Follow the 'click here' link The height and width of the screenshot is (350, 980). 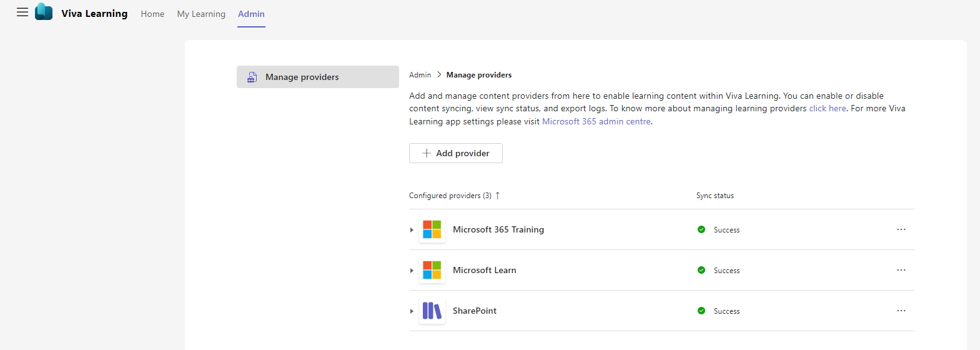(x=828, y=108)
